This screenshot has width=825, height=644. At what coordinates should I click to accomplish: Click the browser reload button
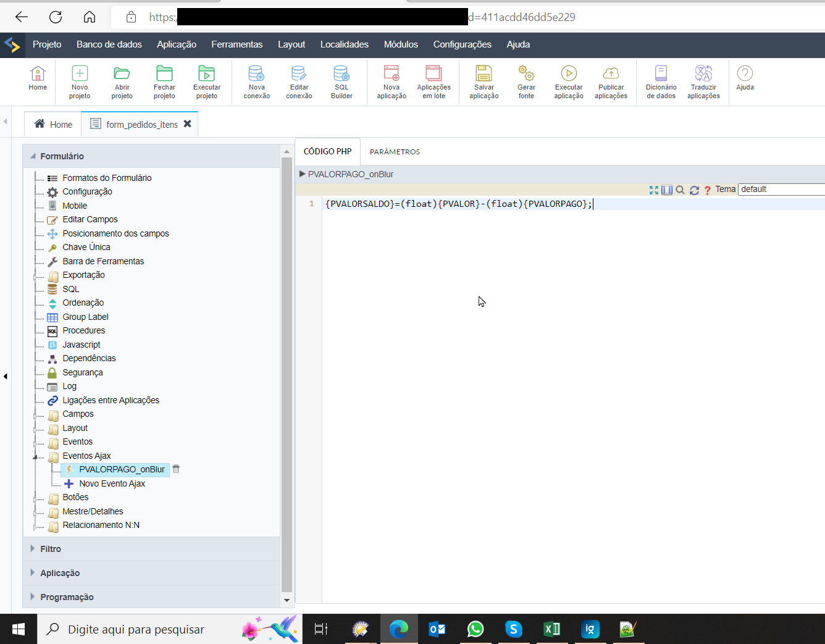tap(56, 17)
